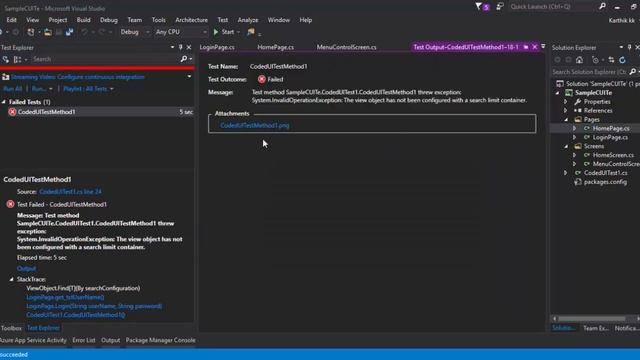Click the Test Explorer search field

click(104, 59)
